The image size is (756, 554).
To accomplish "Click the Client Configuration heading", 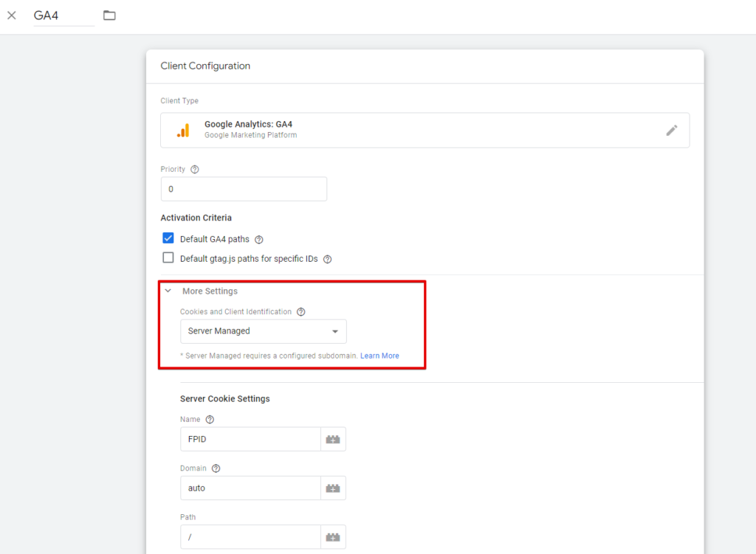I will coord(205,66).
